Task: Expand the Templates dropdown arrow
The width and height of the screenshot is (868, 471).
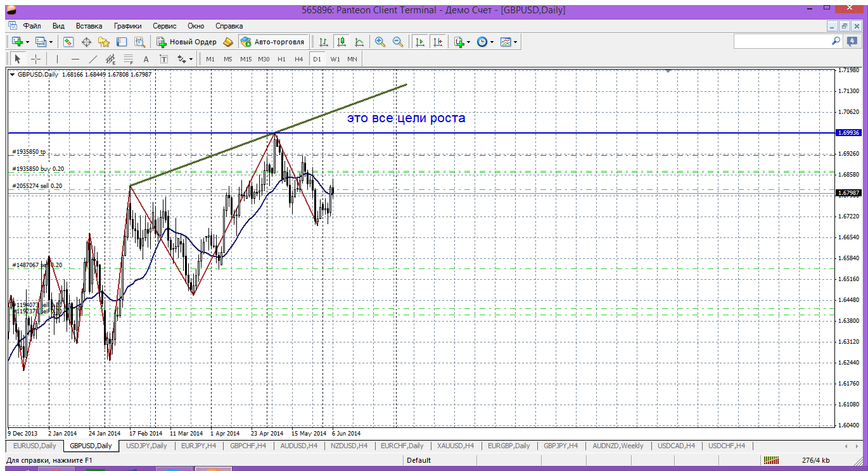Action: pyautogui.click(x=516, y=42)
